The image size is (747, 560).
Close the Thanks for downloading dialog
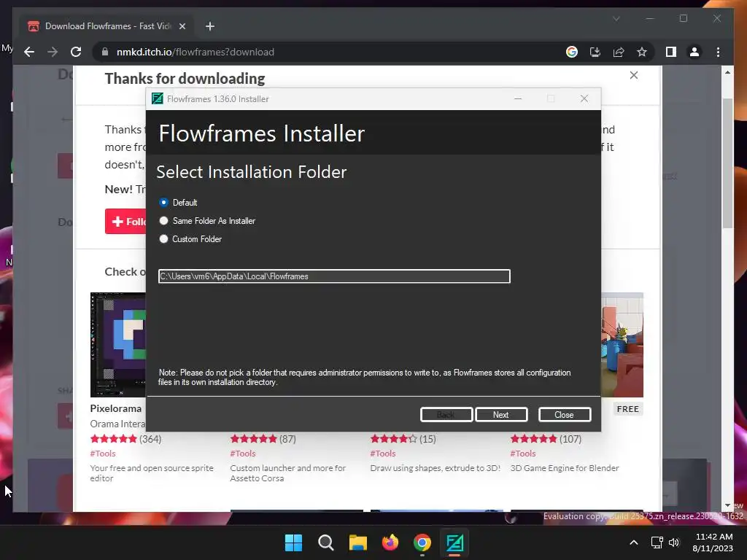(634, 75)
